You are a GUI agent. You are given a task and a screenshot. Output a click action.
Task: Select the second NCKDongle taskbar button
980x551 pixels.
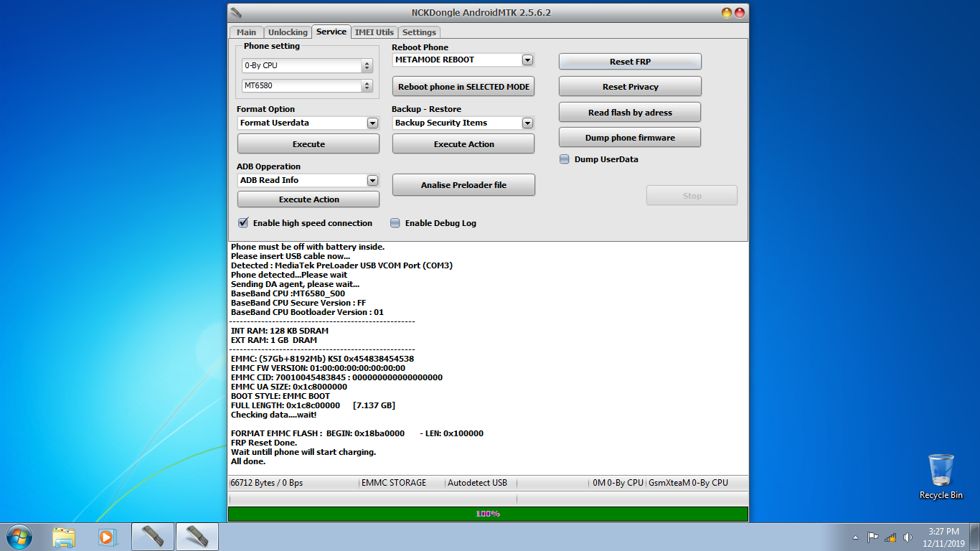click(197, 537)
